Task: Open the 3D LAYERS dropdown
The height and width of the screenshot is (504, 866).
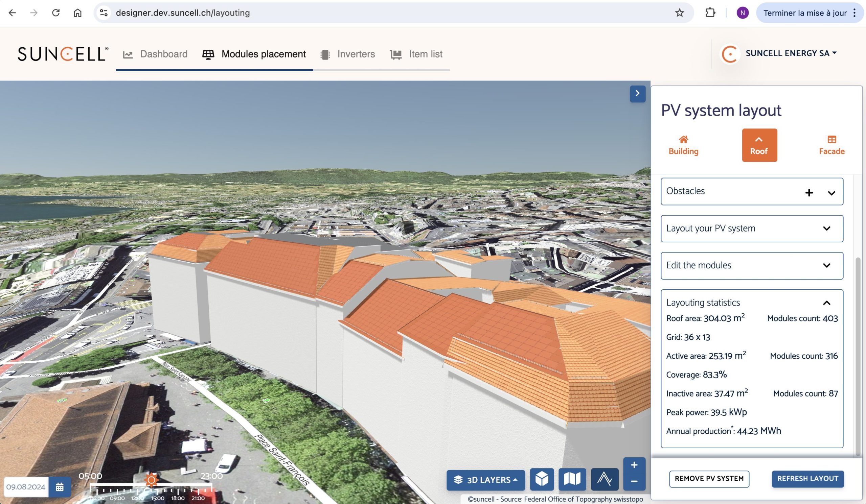Action: 485,480
